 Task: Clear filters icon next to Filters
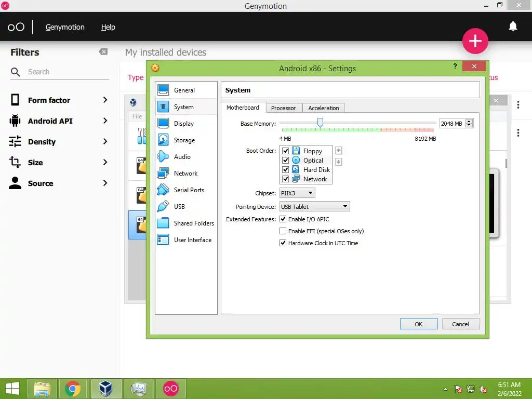point(103,51)
